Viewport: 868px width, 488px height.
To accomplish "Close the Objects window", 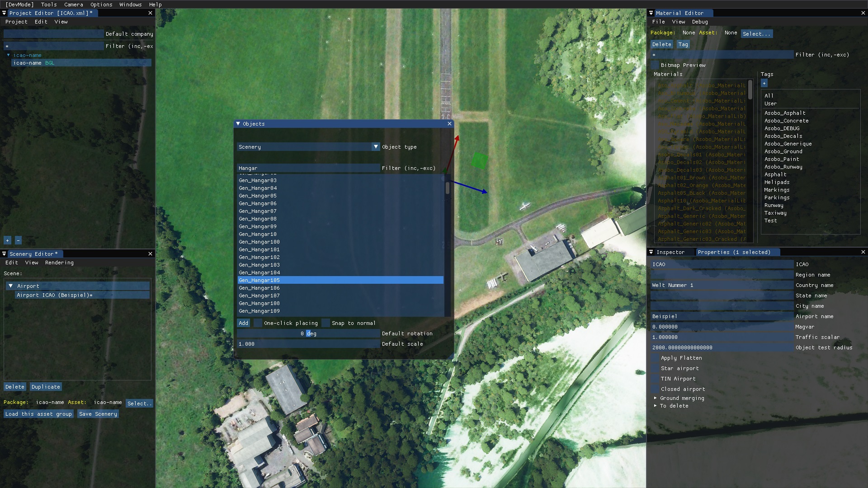I will point(449,123).
